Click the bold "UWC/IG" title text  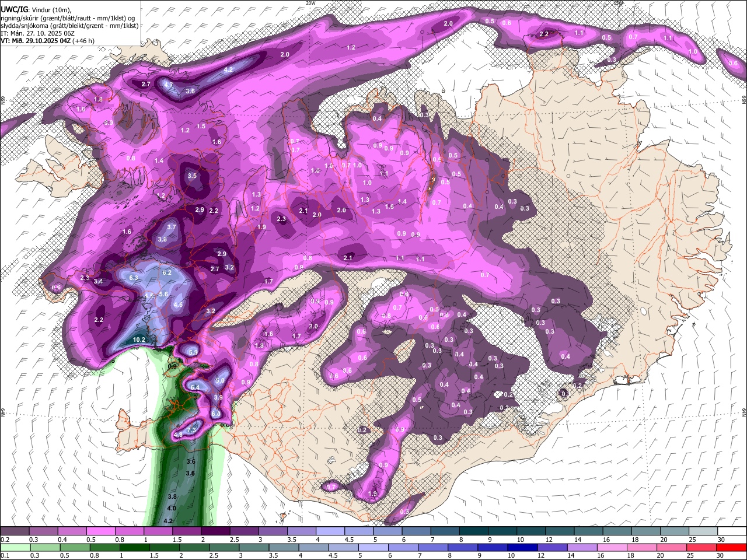coord(14,9)
